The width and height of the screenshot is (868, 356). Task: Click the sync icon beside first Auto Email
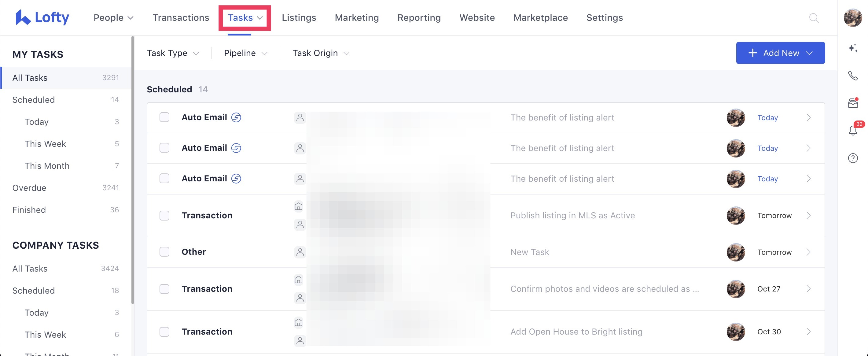[x=236, y=117]
